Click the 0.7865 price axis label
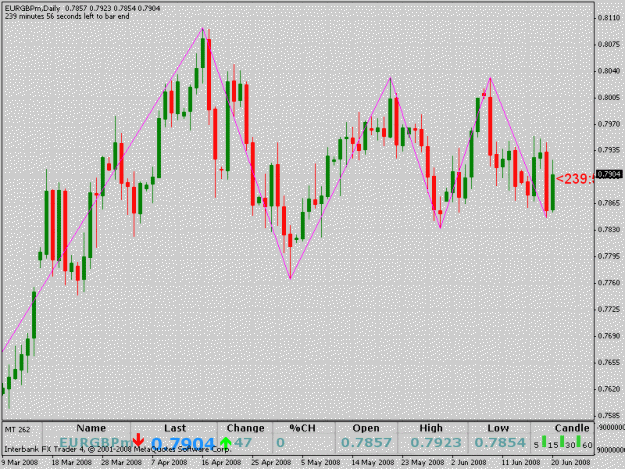 coord(609,203)
